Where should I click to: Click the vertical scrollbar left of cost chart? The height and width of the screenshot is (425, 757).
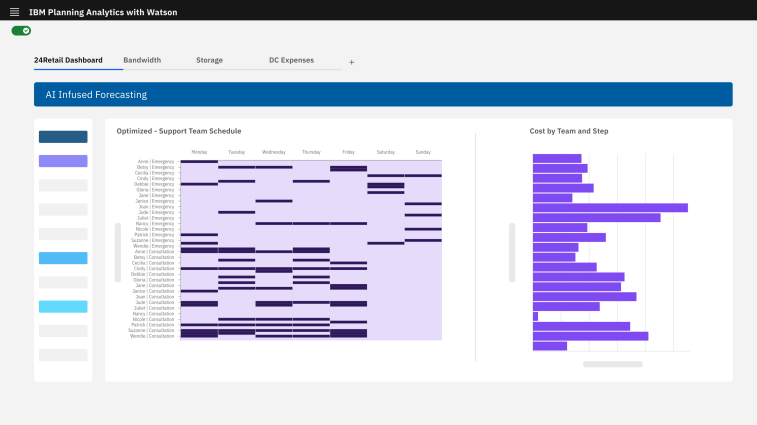pos(512,252)
